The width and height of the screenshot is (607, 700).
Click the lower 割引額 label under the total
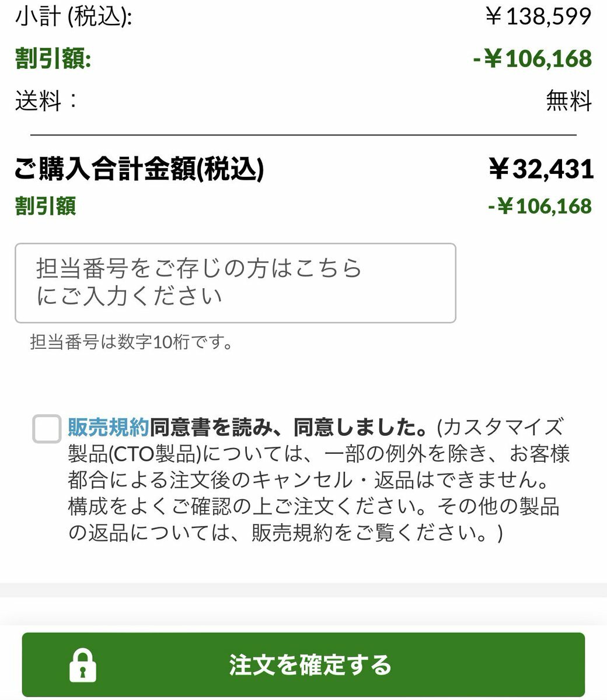point(46,206)
